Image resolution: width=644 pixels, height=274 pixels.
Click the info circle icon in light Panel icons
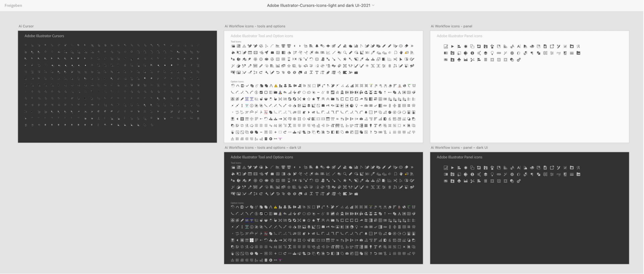coord(472,53)
